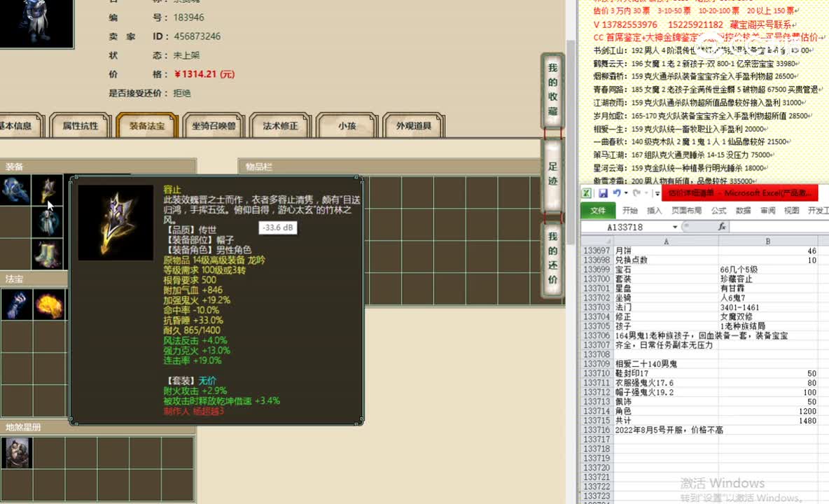This screenshot has width=829, height=504.
Task: Click the blue glove 法宝 icon
Action: pos(16,304)
